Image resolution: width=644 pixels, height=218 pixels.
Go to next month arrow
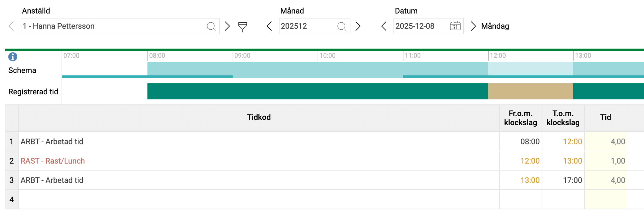coord(358,26)
